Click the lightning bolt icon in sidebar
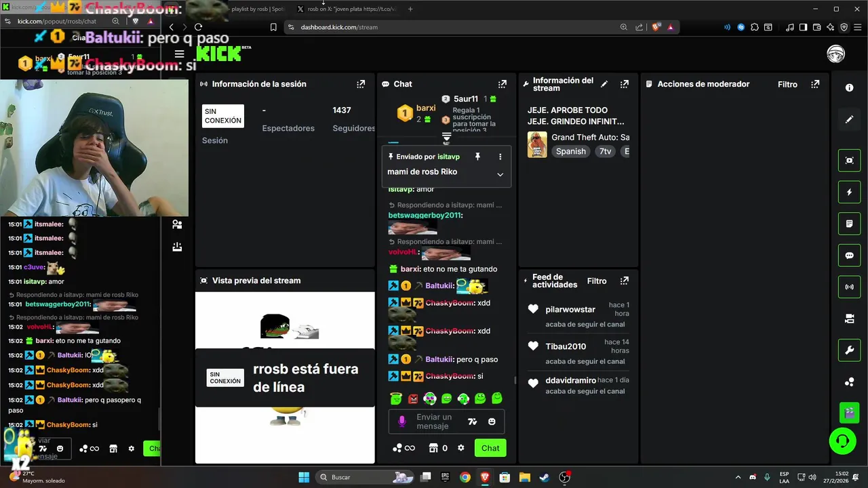Viewport: 868px width, 488px height. 849,192
